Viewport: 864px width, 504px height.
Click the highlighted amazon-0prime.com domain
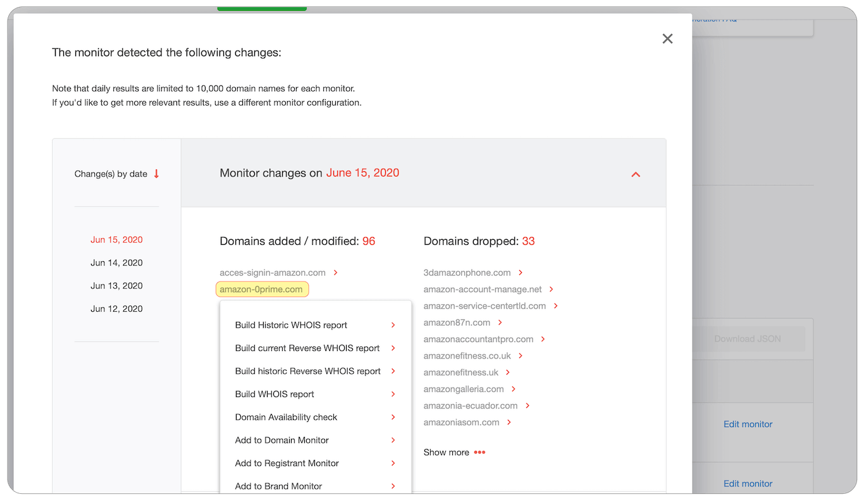coord(262,289)
